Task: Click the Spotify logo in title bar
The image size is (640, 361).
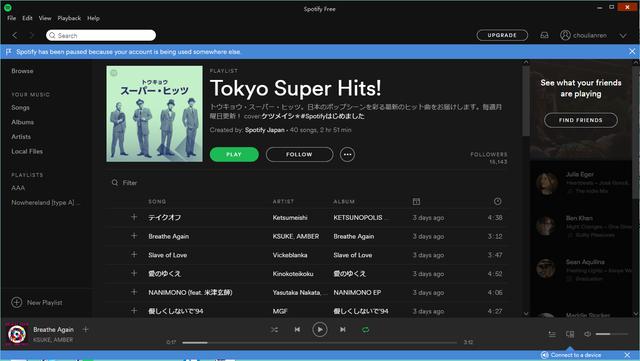Action: [x=7, y=7]
